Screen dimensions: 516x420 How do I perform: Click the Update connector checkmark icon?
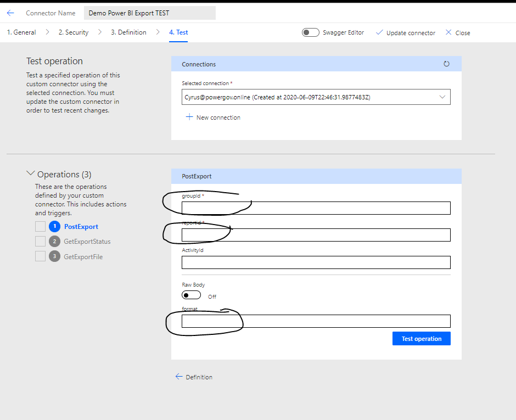pyautogui.click(x=379, y=33)
